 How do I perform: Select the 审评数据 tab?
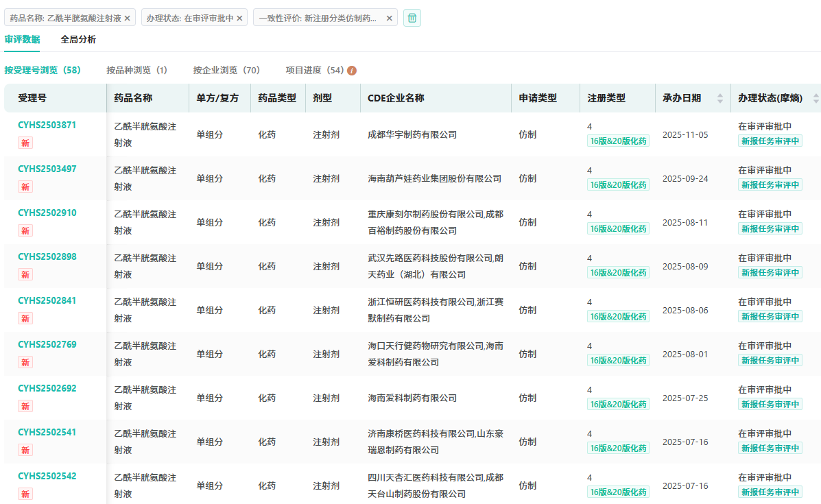(22, 40)
